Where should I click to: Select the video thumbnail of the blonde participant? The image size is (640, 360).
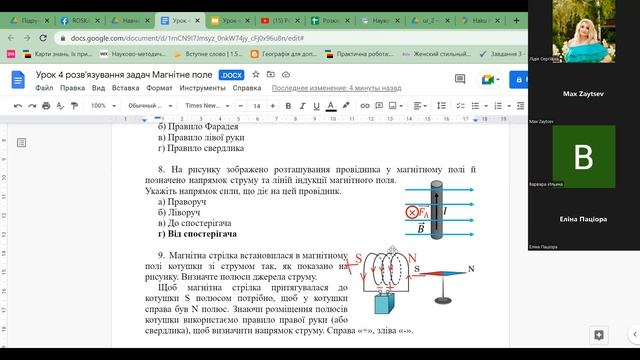point(584,31)
